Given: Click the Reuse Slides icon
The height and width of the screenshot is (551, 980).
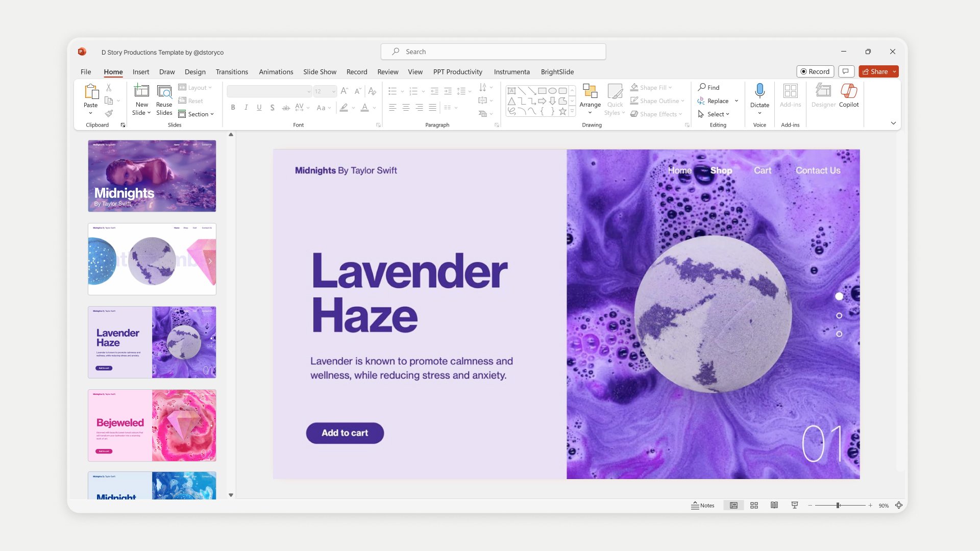Looking at the screenshot, I should (x=164, y=92).
